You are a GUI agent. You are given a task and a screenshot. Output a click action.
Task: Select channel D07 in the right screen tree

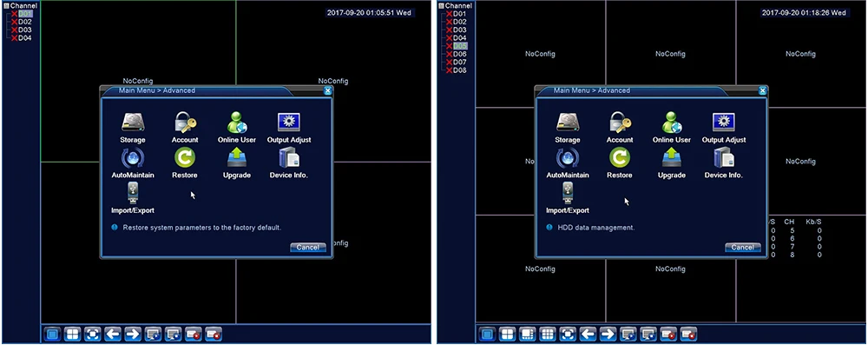(460, 62)
